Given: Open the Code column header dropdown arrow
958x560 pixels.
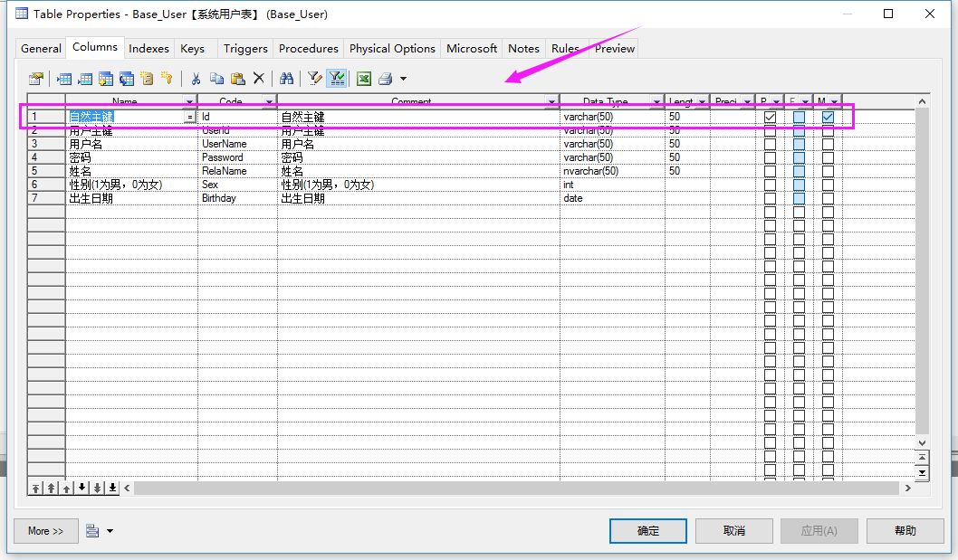Looking at the screenshot, I should (x=269, y=101).
